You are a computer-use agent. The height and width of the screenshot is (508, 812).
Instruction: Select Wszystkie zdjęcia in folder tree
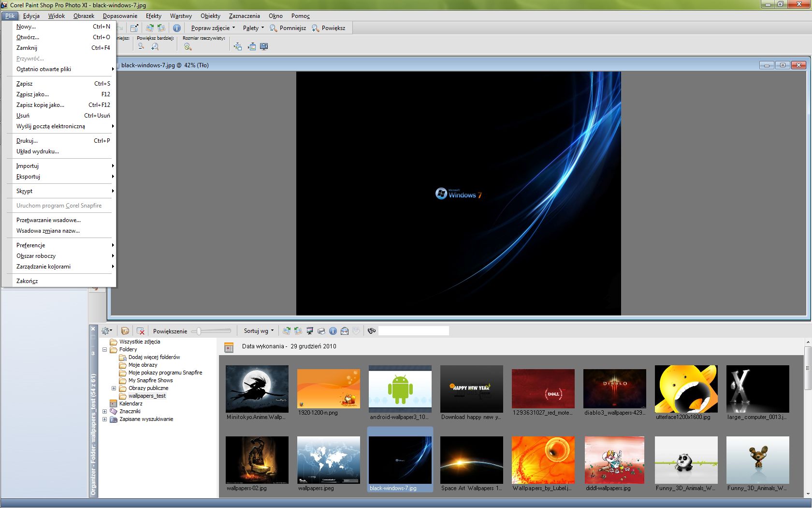pyautogui.click(x=140, y=342)
